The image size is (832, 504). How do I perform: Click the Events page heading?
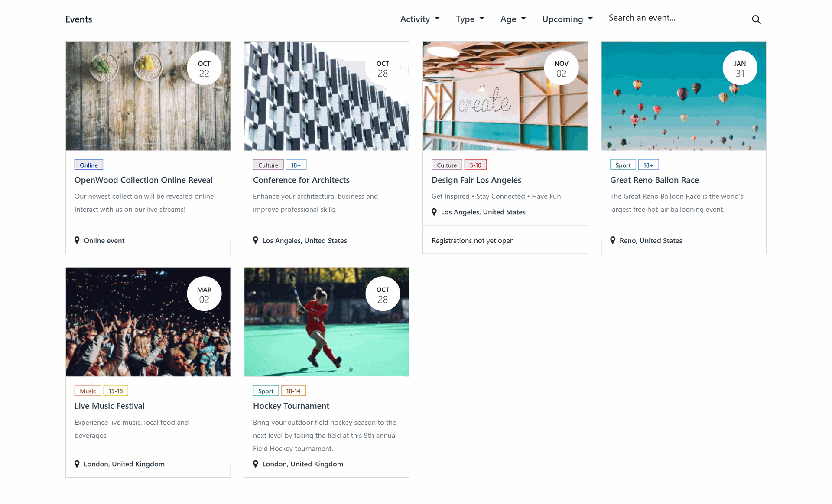click(78, 19)
